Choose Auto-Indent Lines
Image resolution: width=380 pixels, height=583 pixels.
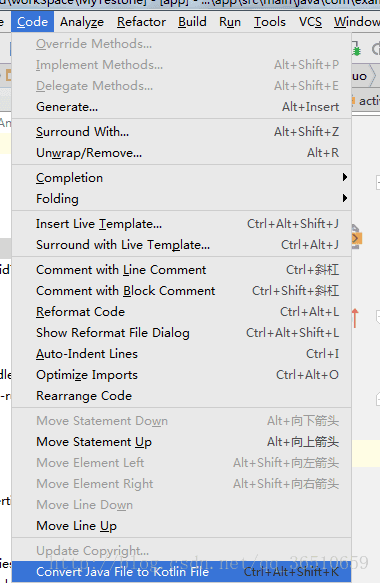pos(181,354)
